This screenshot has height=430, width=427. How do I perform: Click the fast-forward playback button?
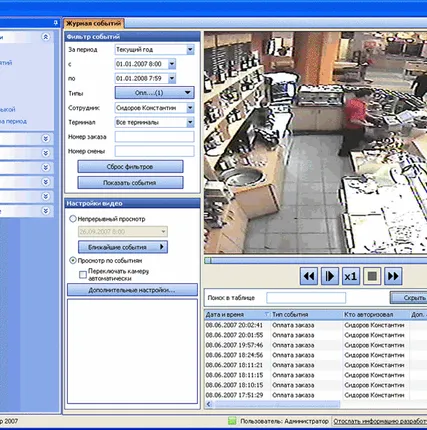393,276
